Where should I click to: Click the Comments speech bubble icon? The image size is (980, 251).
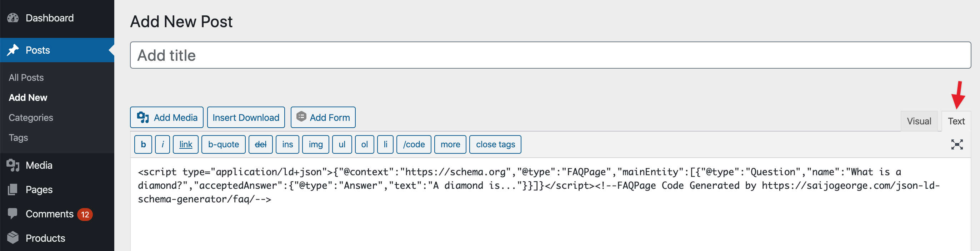(13, 214)
